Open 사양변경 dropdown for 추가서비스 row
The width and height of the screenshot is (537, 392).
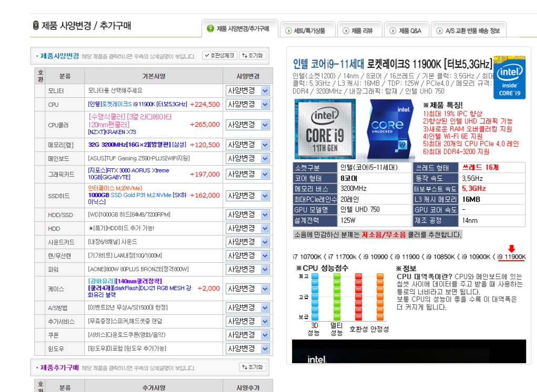(x=248, y=321)
